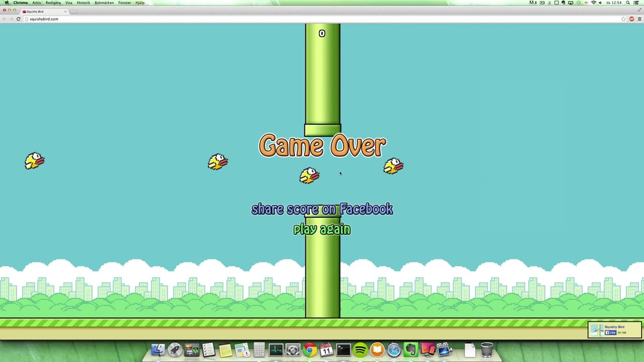This screenshot has height=362, width=644.
Task: Click the Evernote elephant icon in the menu bar
Action: click(563, 3)
